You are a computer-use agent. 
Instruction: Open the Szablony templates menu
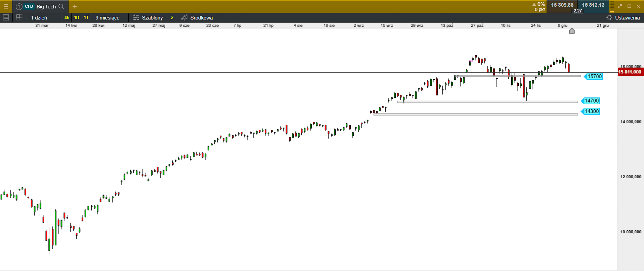click(x=148, y=17)
